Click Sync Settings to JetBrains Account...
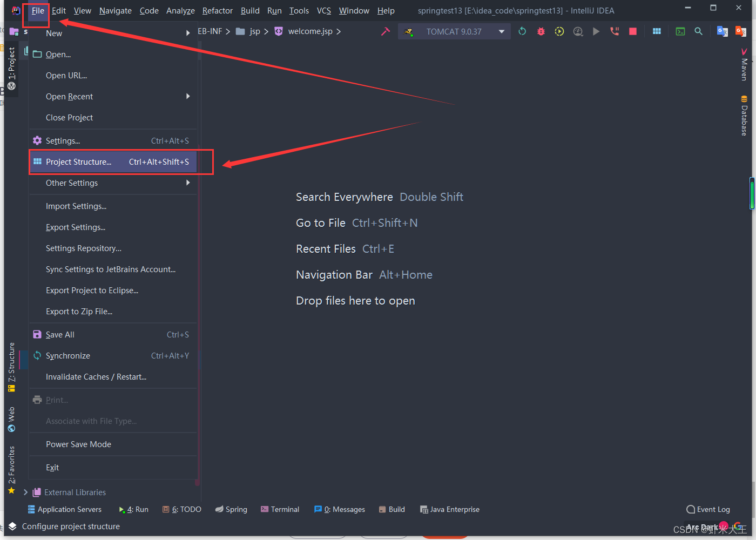 click(x=113, y=269)
